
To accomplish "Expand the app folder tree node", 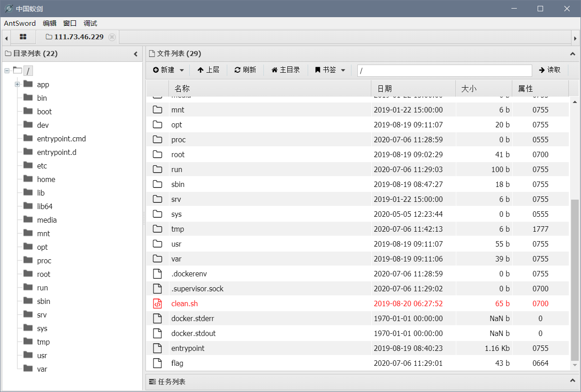I will point(18,84).
